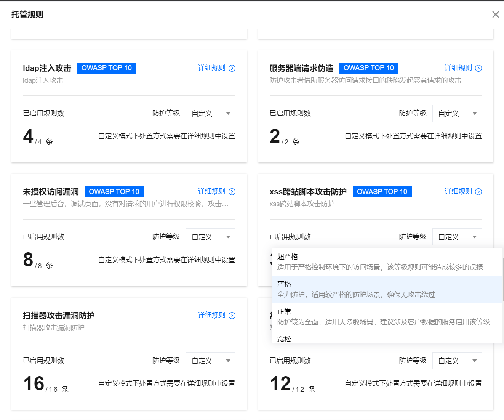
Task: Click description 防护攻击者借助服务器访问请求接口的缺陷发起恶意请求的攻击
Action: 365,80
